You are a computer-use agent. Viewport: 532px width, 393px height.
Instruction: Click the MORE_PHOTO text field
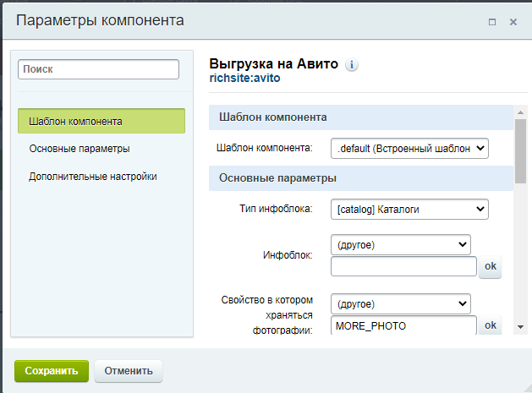403,325
